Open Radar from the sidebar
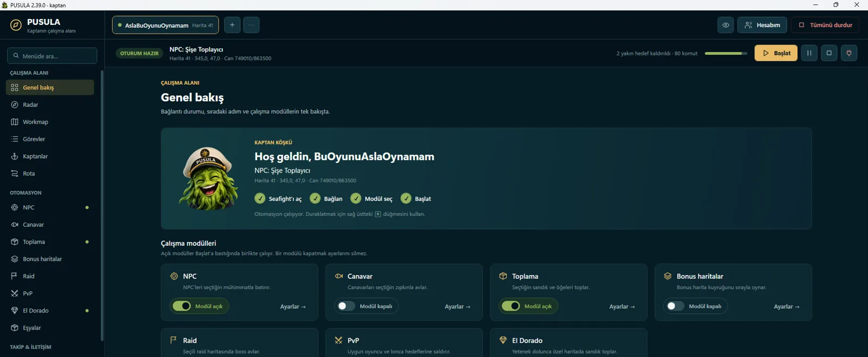Image resolution: width=868 pixels, height=357 pixels. click(x=50, y=105)
